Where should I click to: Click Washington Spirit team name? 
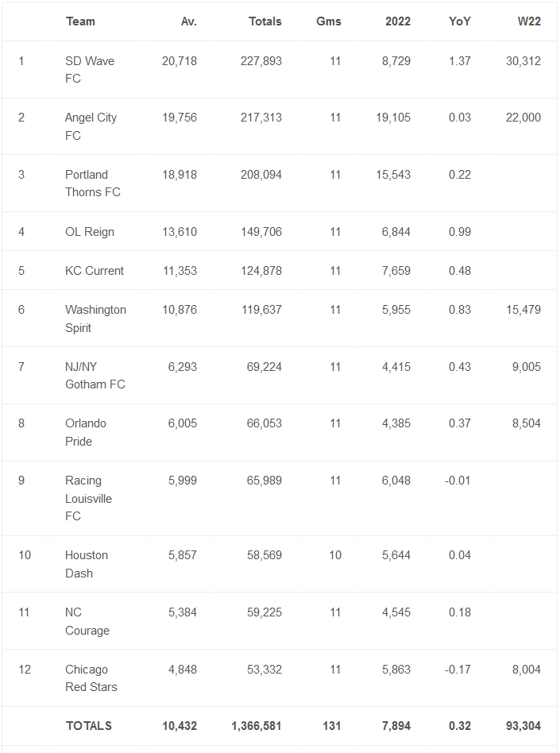(95, 319)
